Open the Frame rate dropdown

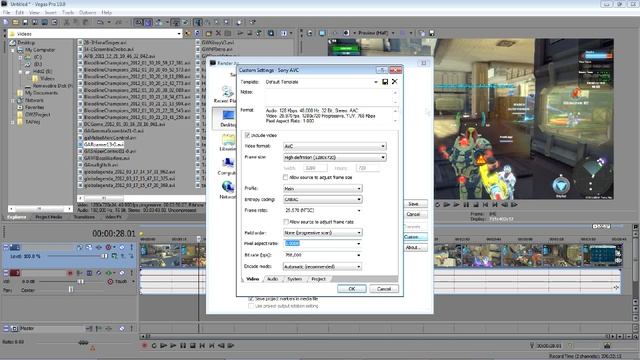click(359, 211)
